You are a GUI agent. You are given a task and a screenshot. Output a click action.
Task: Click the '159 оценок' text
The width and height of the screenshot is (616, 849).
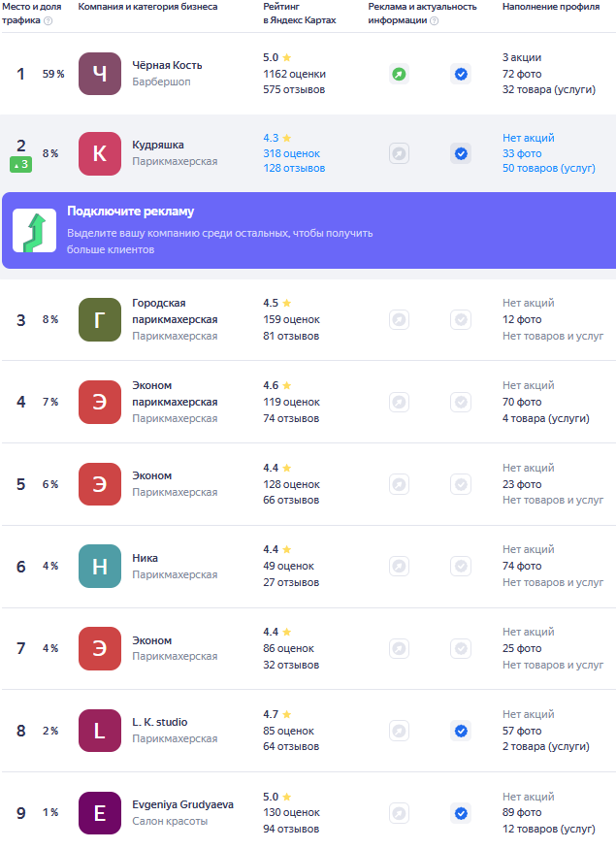(x=291, y=319)
